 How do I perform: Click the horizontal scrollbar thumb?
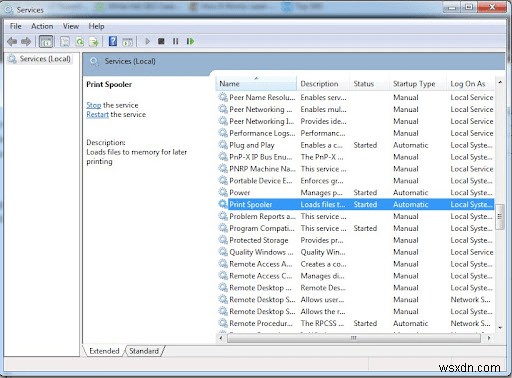(x=354, y=338)
